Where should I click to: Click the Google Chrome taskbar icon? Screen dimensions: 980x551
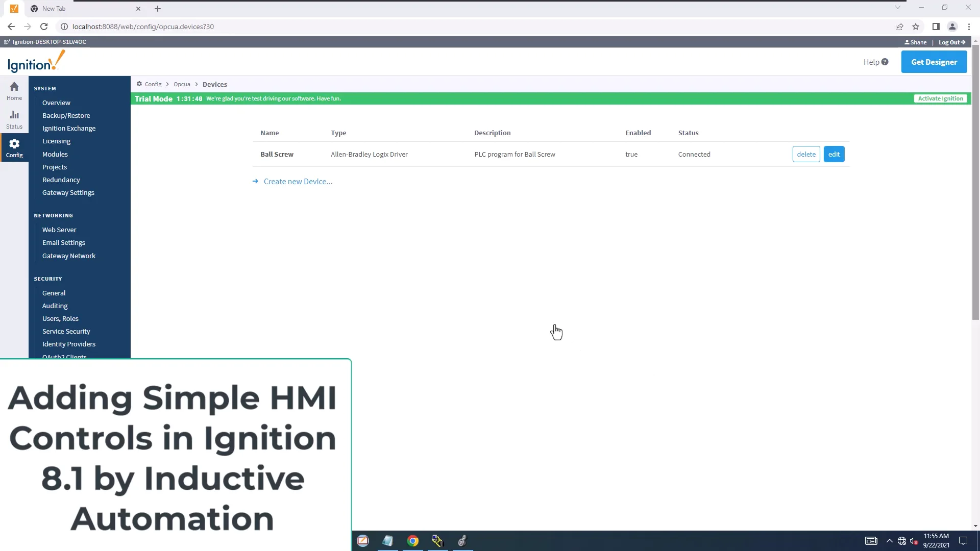click(x=412, y=541)
